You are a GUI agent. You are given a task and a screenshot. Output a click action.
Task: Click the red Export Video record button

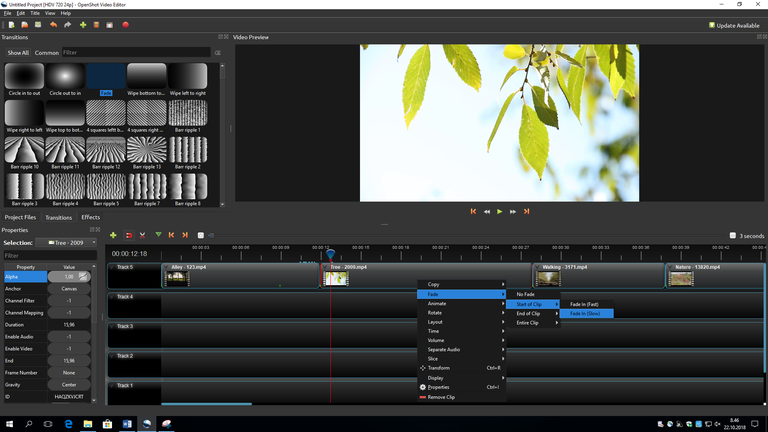point(125,25)
